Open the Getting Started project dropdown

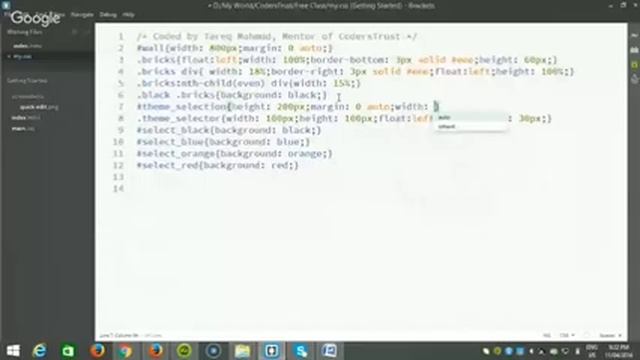27,81
